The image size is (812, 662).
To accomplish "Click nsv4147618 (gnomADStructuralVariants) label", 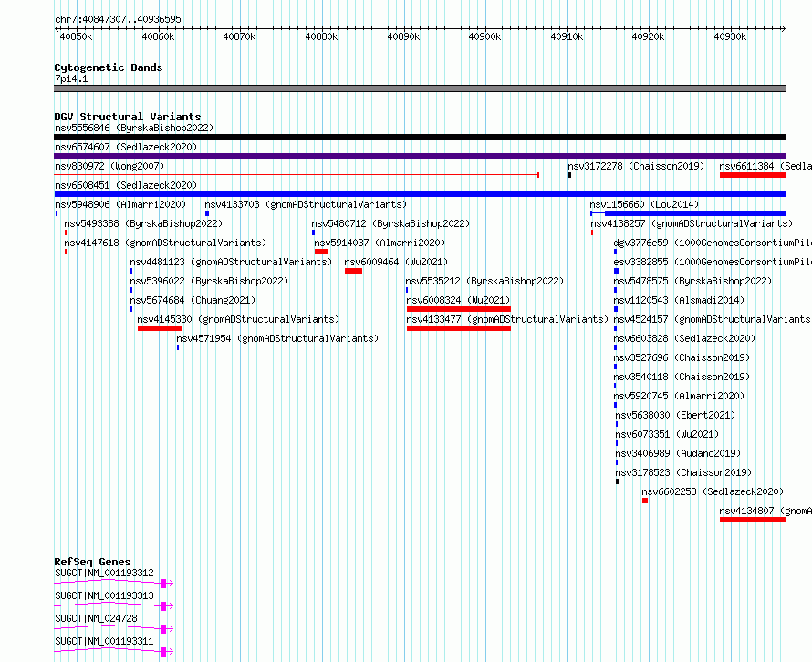I will click(165, 243).
